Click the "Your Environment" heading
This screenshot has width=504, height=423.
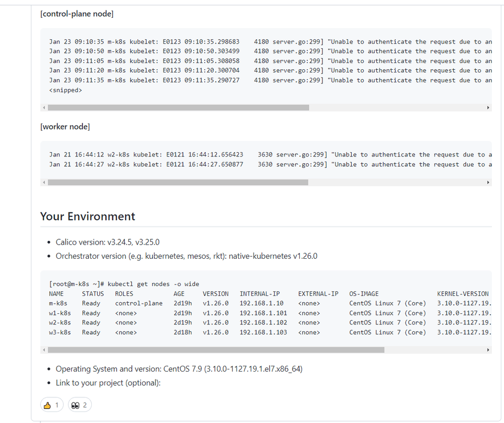[x=88, y=216]
